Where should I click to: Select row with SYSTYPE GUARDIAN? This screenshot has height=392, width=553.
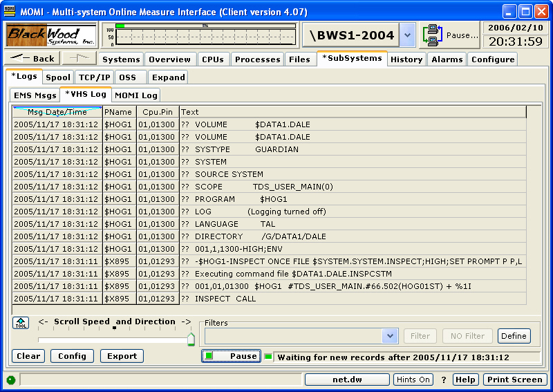point(270,149)
